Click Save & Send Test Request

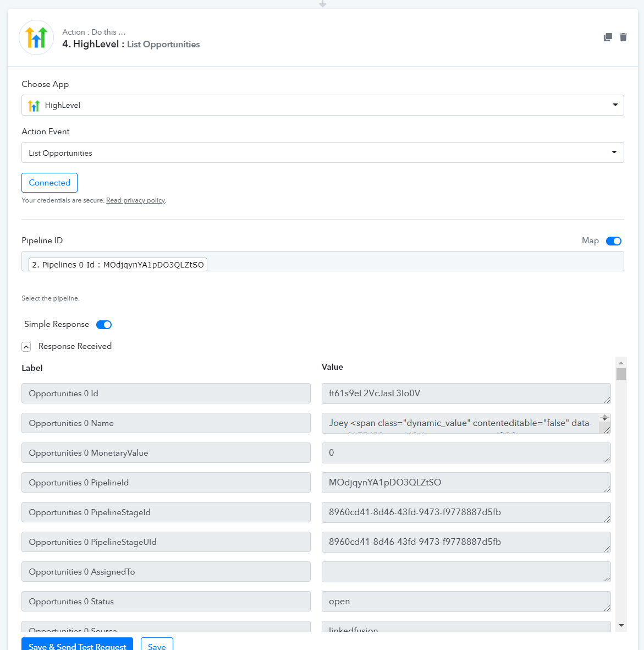pyautogui.click(x=77, y=645)
